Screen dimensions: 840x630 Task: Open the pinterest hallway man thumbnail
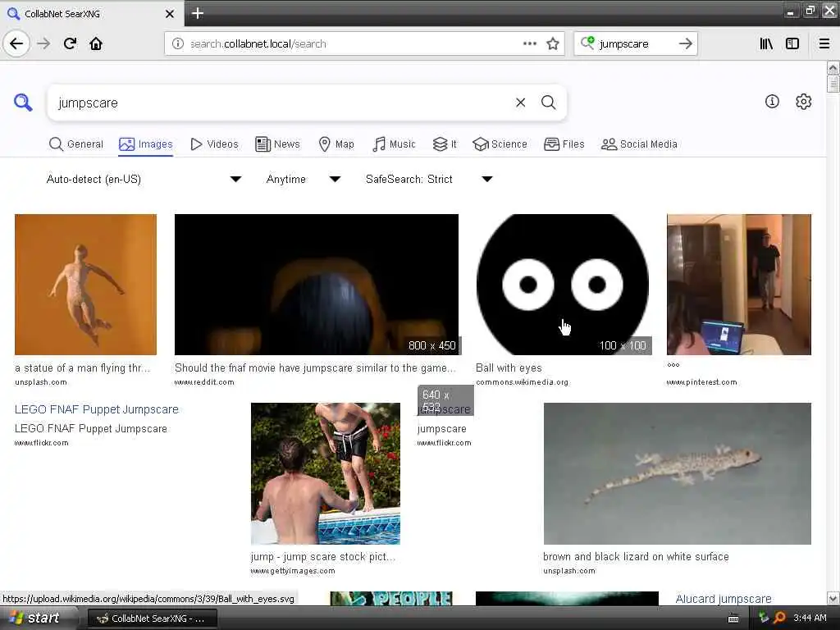[x=739, y=285]
